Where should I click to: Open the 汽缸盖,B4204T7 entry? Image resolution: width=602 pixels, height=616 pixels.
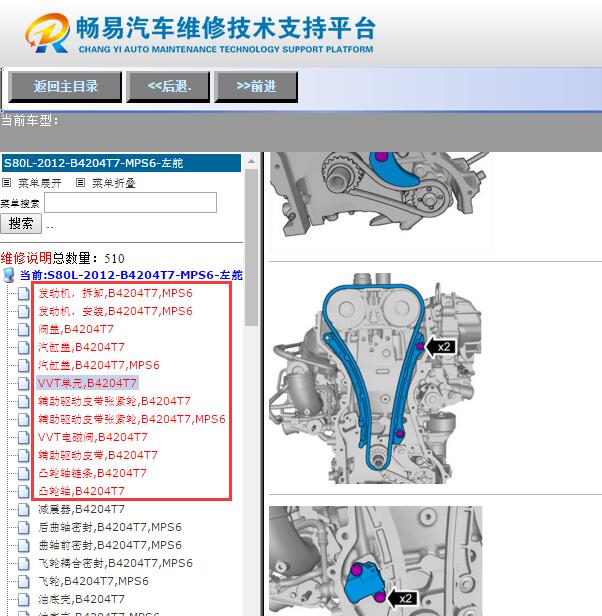tap(81, 347)
